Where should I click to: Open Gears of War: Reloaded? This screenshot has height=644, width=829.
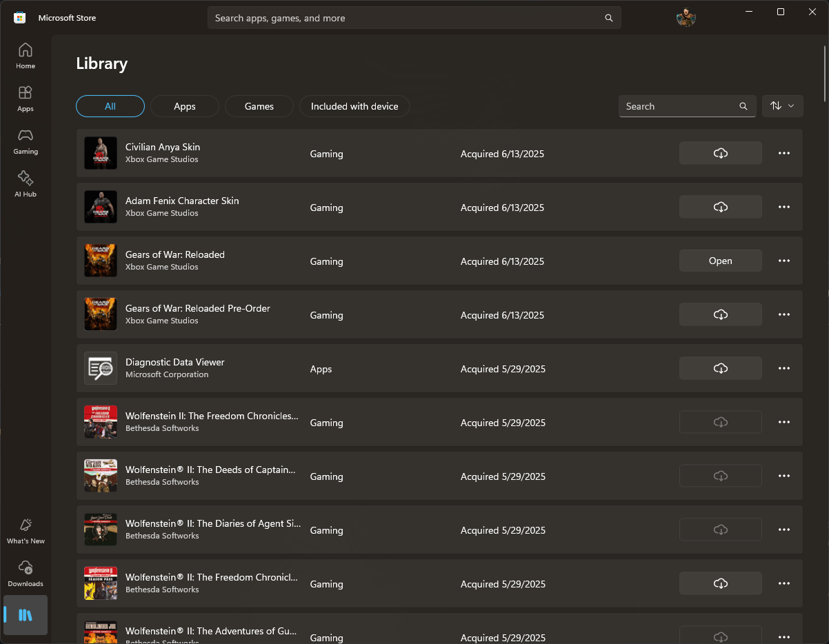[721, 261]
